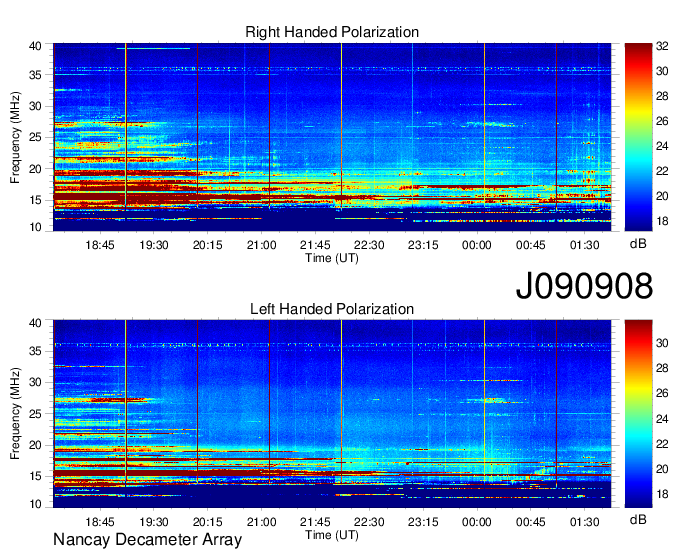Click the 15 MHz tick on the left-handed plot
The height and width of the screenshot is (552, 680).
(x=35, y=477)
